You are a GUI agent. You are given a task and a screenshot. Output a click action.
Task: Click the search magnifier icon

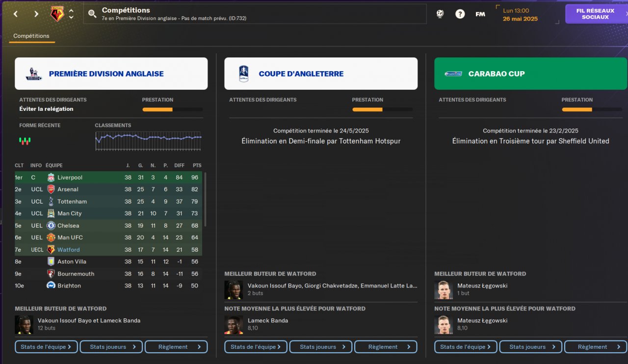(x=92, y=14)
